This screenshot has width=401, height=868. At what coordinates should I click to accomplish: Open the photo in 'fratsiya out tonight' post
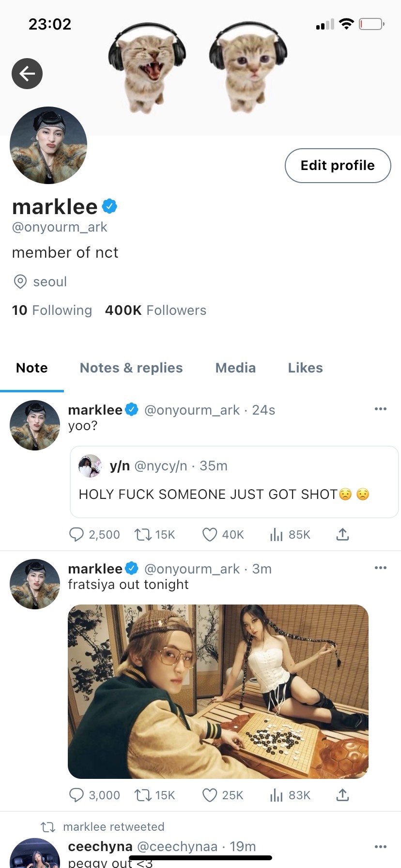(x=218, y=691)
